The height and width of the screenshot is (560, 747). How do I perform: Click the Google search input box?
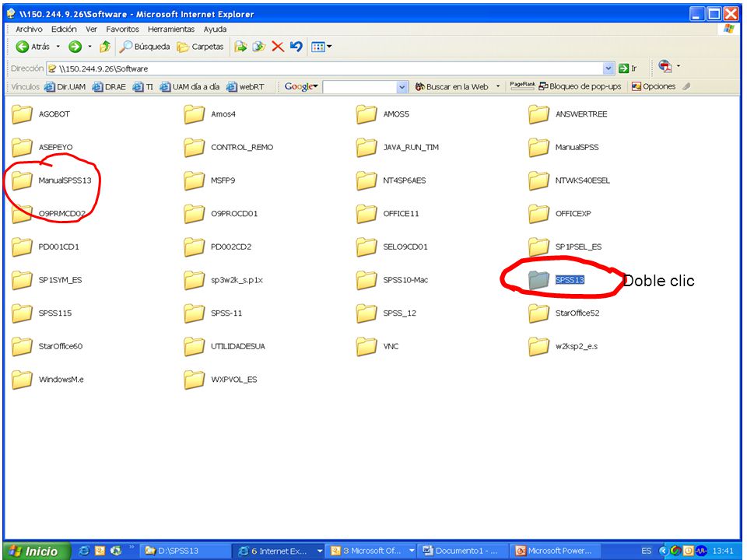[x=359, y=86]
